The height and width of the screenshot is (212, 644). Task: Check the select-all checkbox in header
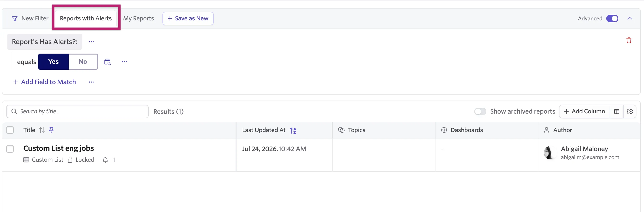pos(10,130)
